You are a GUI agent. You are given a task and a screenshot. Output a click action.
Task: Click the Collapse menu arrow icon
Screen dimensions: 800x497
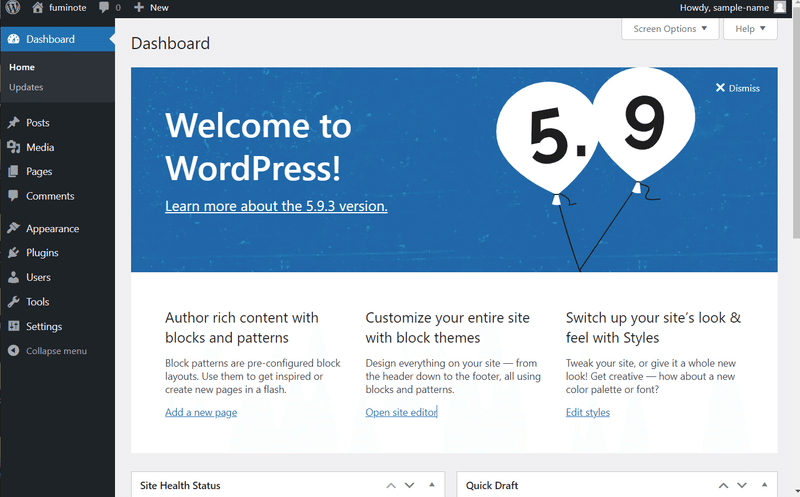click(13, 351)
